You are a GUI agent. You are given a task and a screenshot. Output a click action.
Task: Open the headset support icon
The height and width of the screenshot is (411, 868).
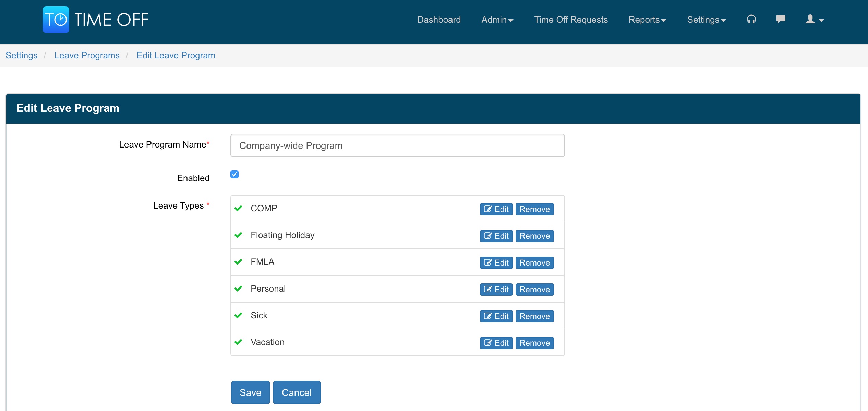751,20
